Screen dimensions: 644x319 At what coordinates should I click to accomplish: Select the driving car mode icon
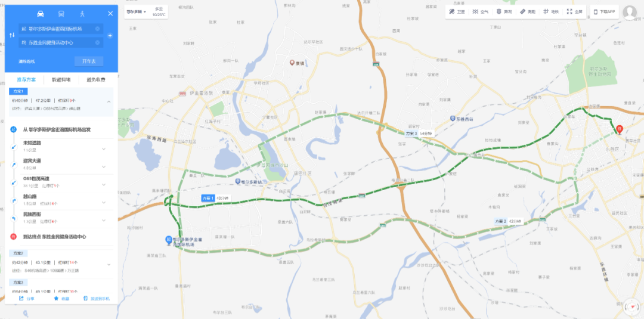41,14
